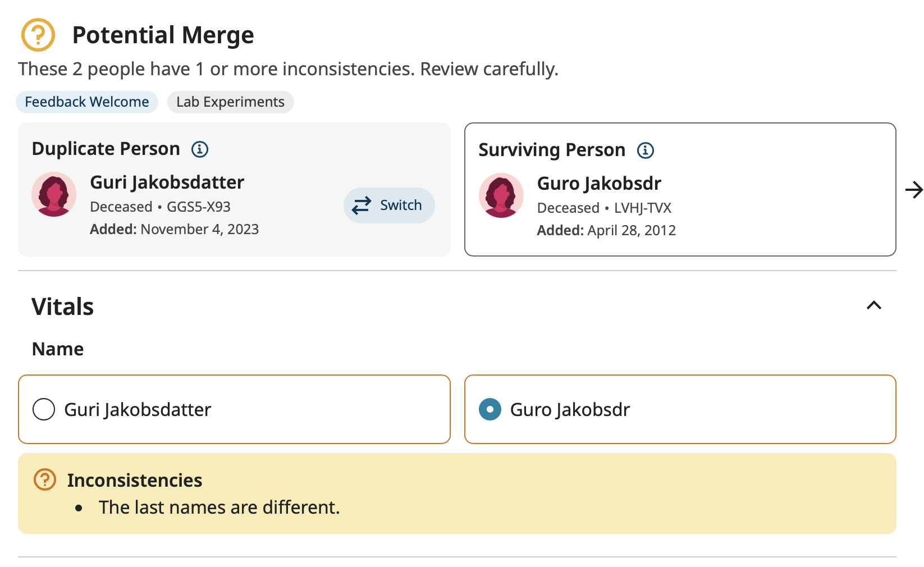Click the right arrow next to Surviving Person
The image size is (924, 567).
coord(914,190)
